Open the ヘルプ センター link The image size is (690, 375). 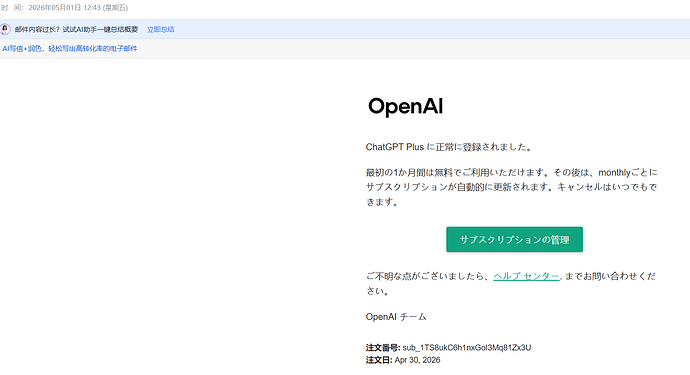pyautogui.click(x=526, y=276)
